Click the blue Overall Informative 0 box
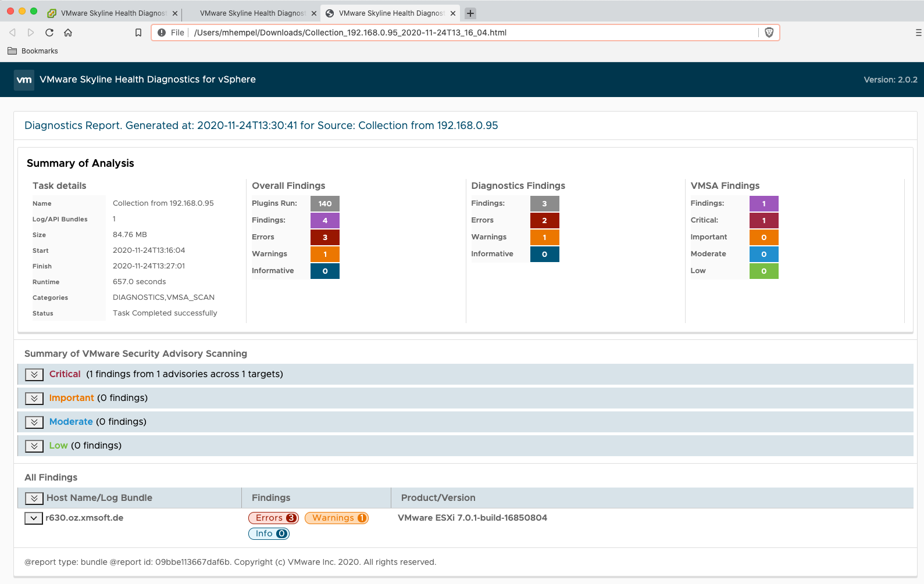This screenshot has width=924, height=584. 325,271
